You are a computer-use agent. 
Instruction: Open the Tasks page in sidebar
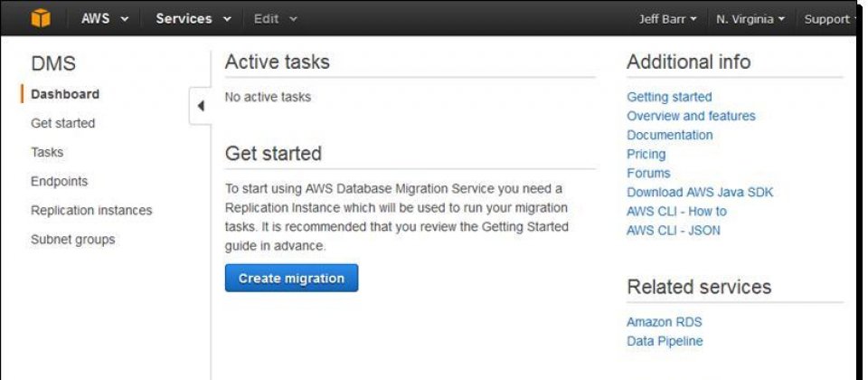(47, 152)
